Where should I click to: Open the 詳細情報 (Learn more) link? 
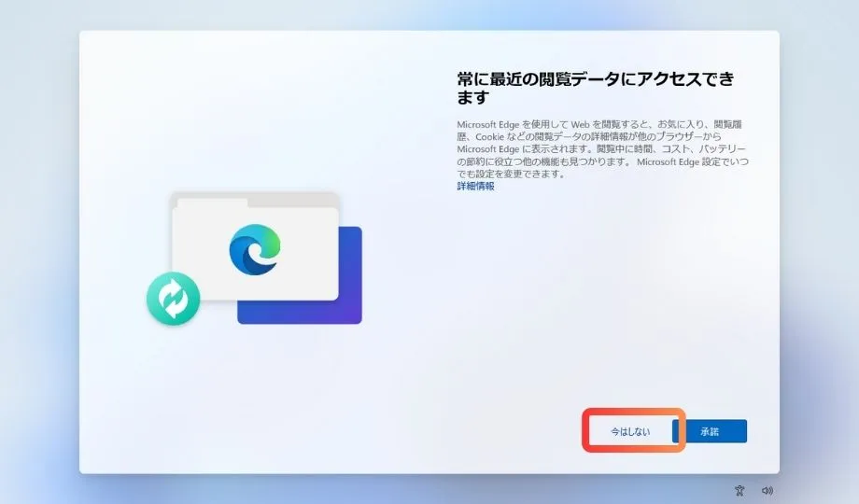click(x=475, y=187)
